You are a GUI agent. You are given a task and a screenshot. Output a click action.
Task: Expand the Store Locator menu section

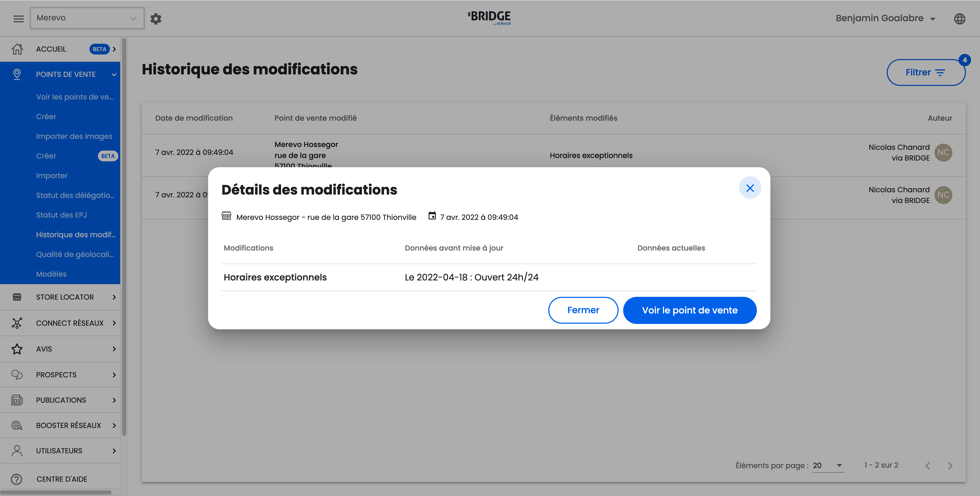65,297
